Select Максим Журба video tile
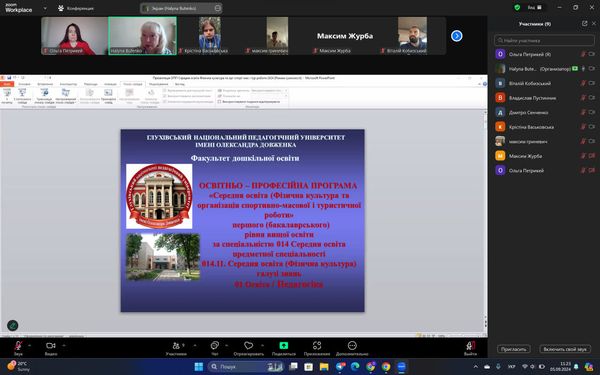 (344, 36)
